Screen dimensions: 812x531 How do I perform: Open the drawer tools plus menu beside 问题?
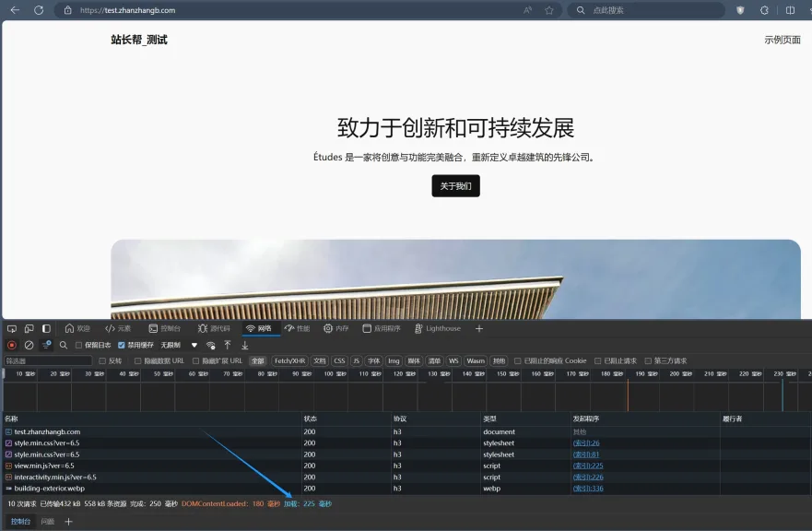[70, 521]
